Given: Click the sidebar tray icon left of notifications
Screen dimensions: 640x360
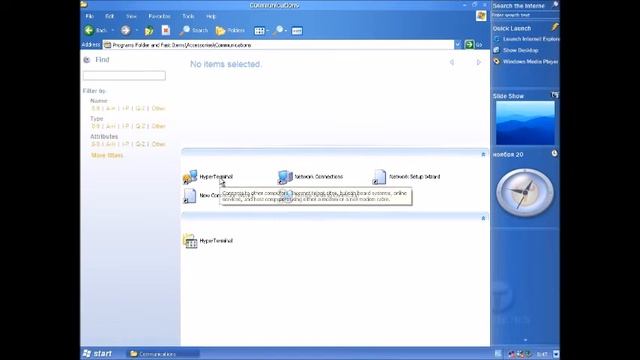Looking at the screenshot, I should pyautogui.click(x=498, y=354).
